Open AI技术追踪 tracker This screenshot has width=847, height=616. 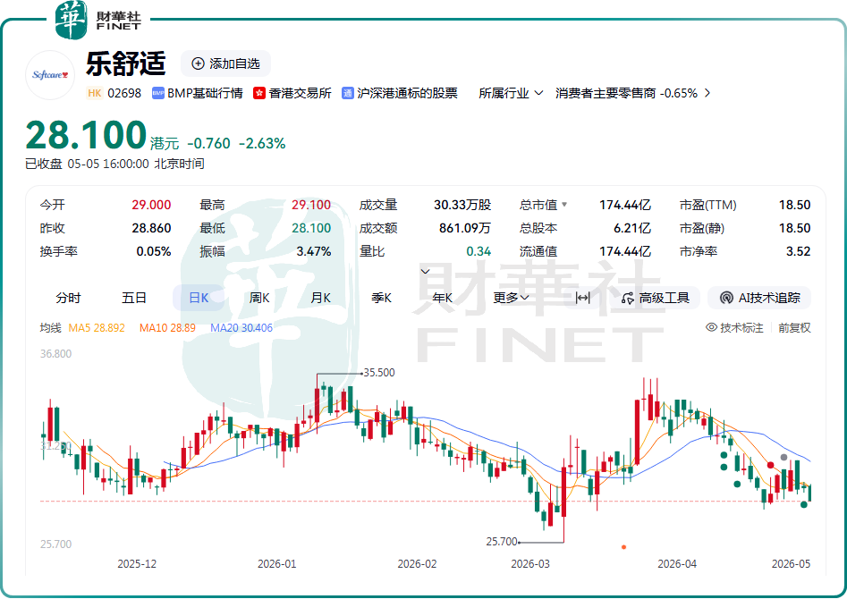pos(759,298)
